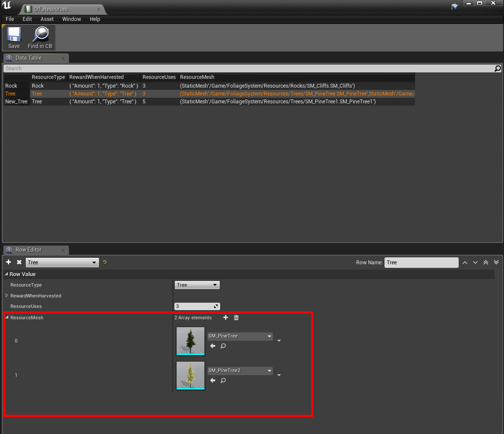
Task: Collapse the ResourceMesh array
Action: (x=7, y=318)
